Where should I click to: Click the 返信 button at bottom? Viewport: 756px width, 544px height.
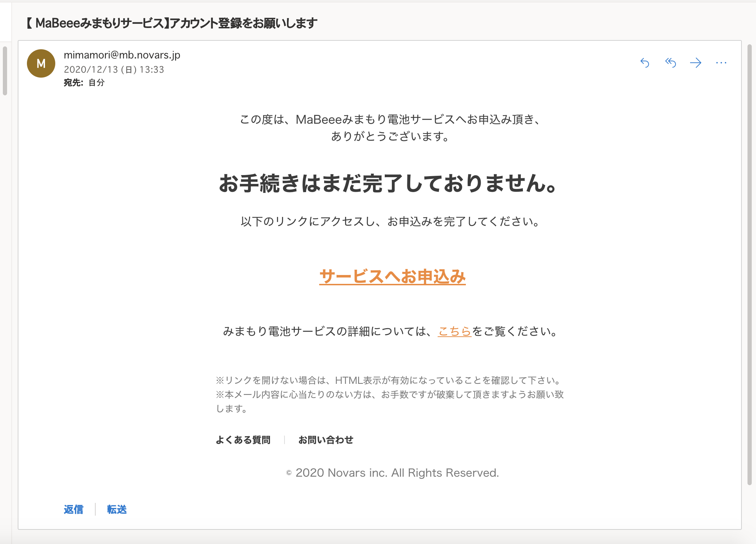(x=74, y=509)
